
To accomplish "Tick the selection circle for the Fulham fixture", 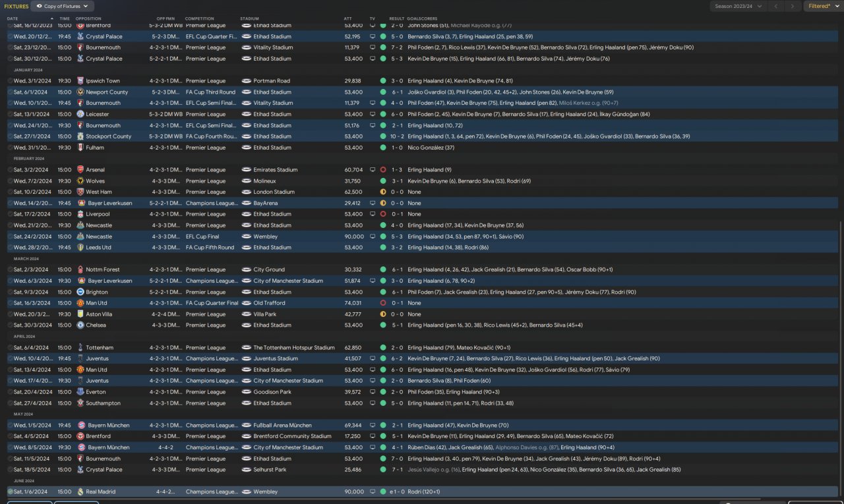I will pos(10,148).
